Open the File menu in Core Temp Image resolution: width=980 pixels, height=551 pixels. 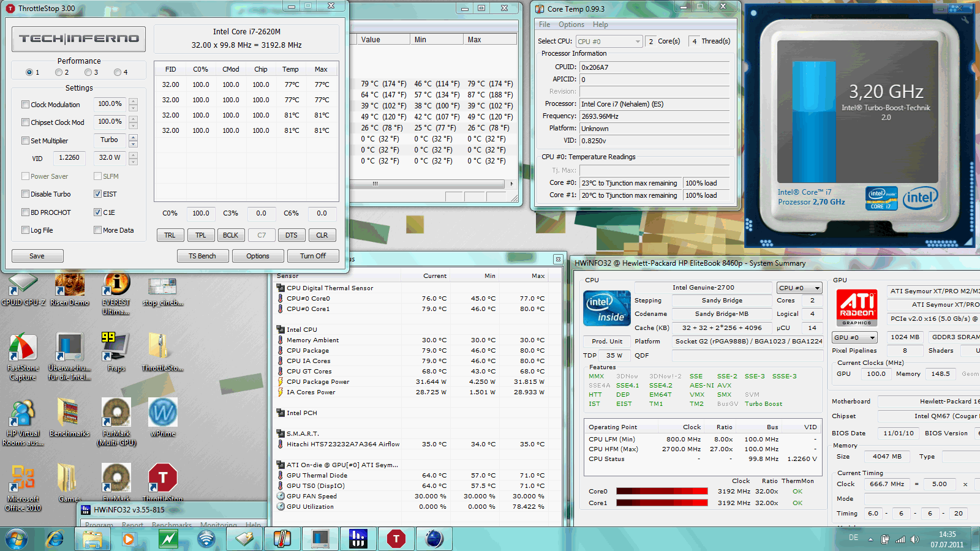pyautogui.click(x=545, y=24)
